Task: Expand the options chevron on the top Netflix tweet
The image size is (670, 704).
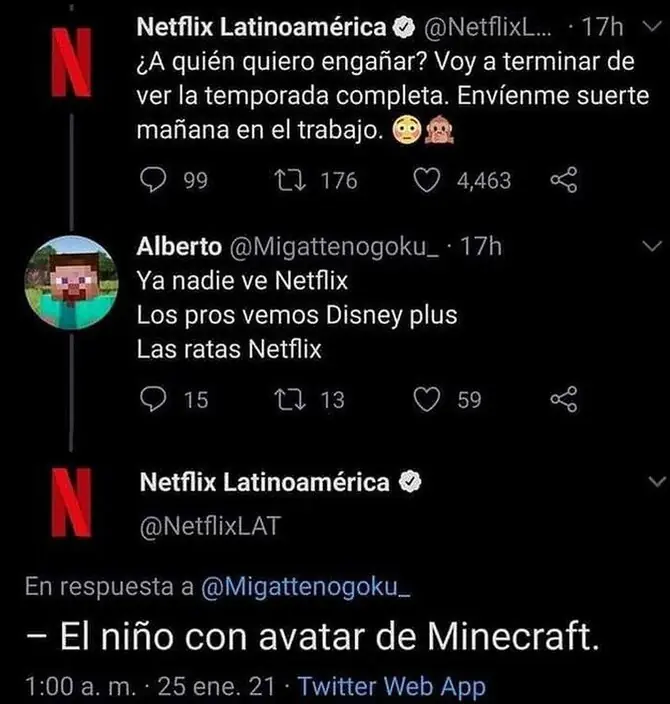Action: [x=650, y=25]
